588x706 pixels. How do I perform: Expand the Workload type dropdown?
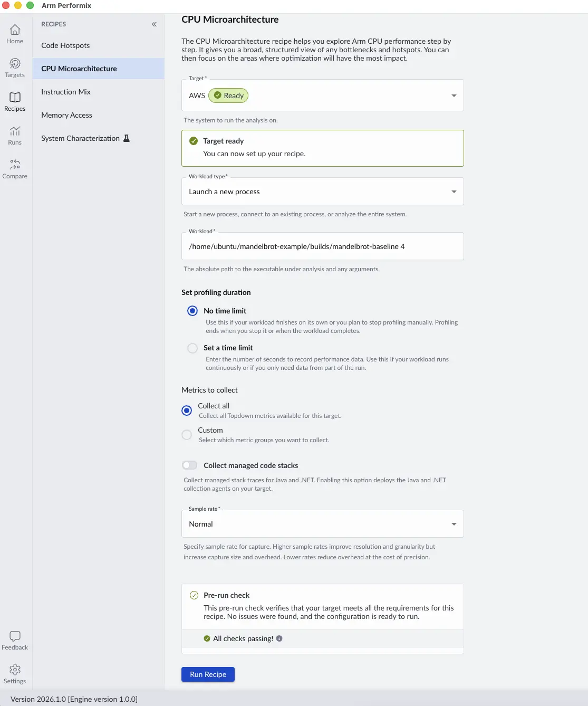322,192
